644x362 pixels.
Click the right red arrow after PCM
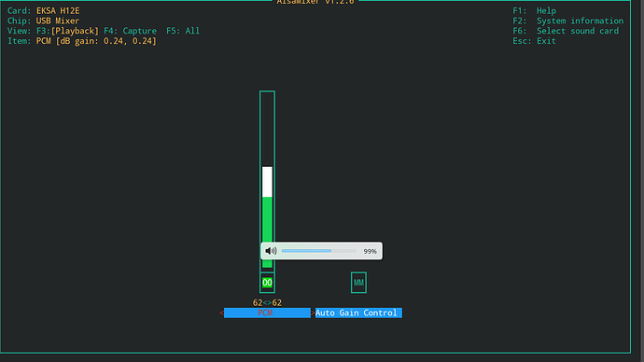[x=313, y=313]
